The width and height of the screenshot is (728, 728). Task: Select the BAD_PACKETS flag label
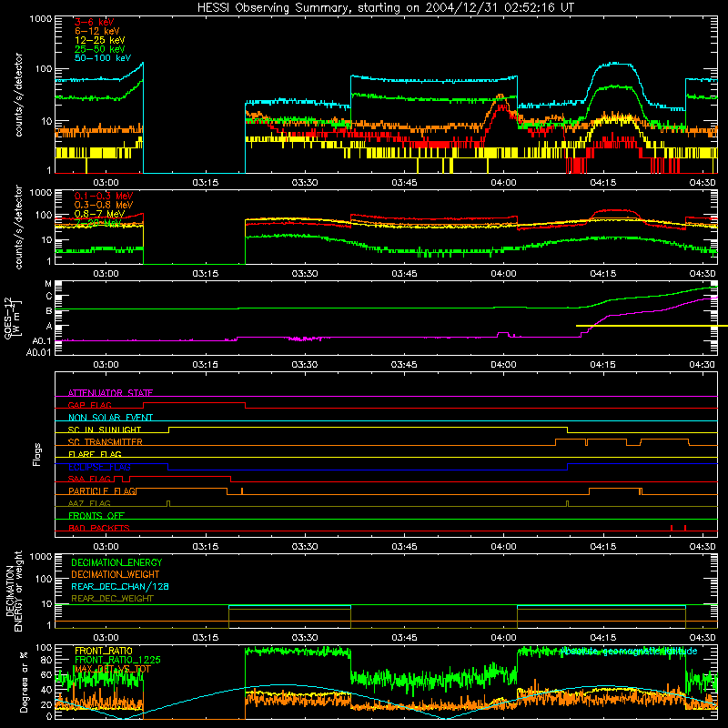(x=99, y=528)
